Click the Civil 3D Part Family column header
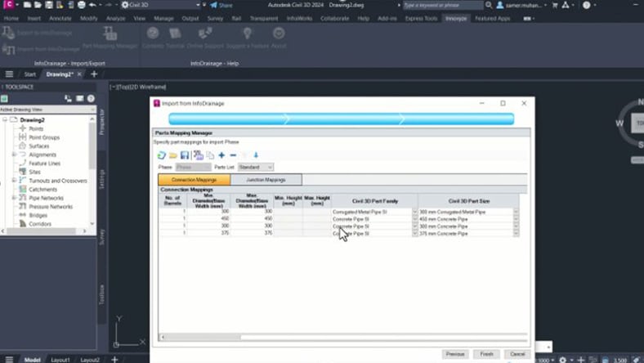The image size is (644, 363). coord(375,201)
